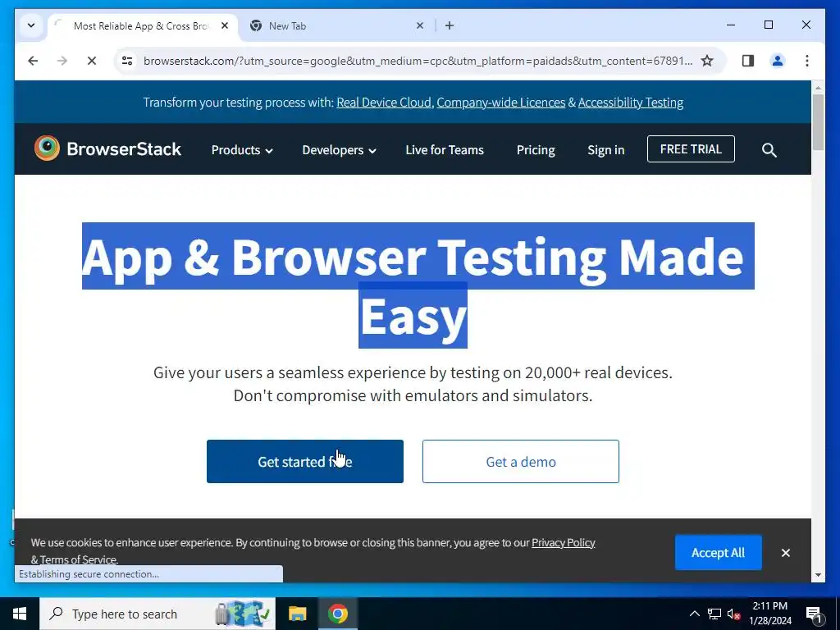The width and height of the screenshot is (840, 630).
Task: Open a new tab with plus button
Action: tap(449, 25)
